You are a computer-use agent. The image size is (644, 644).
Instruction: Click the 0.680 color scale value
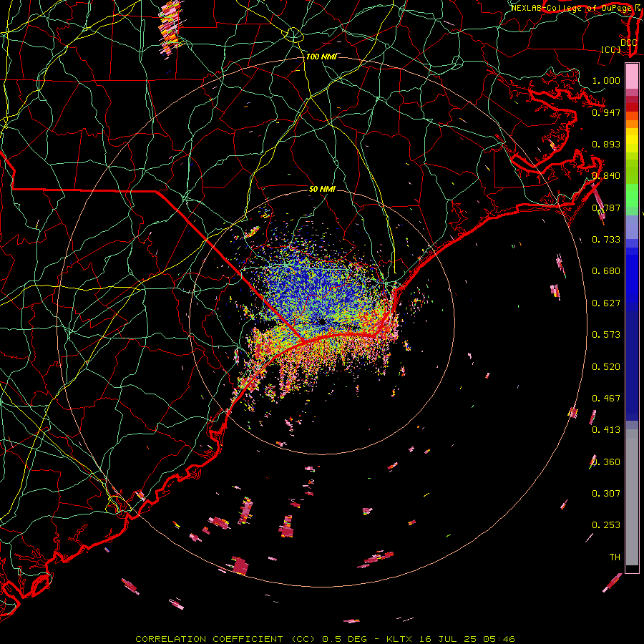click(606, 271)
